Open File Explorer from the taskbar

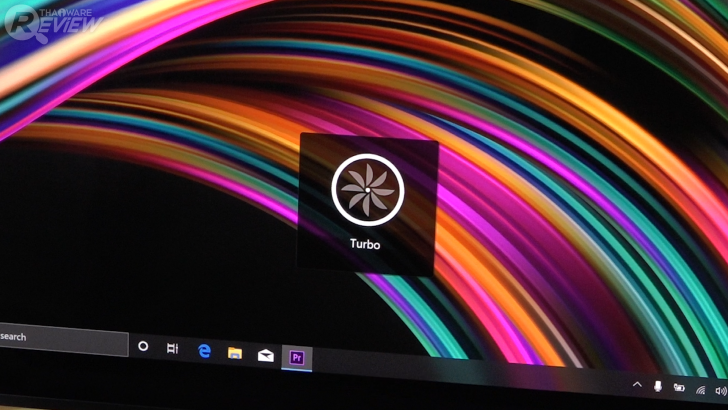(235, 353)
